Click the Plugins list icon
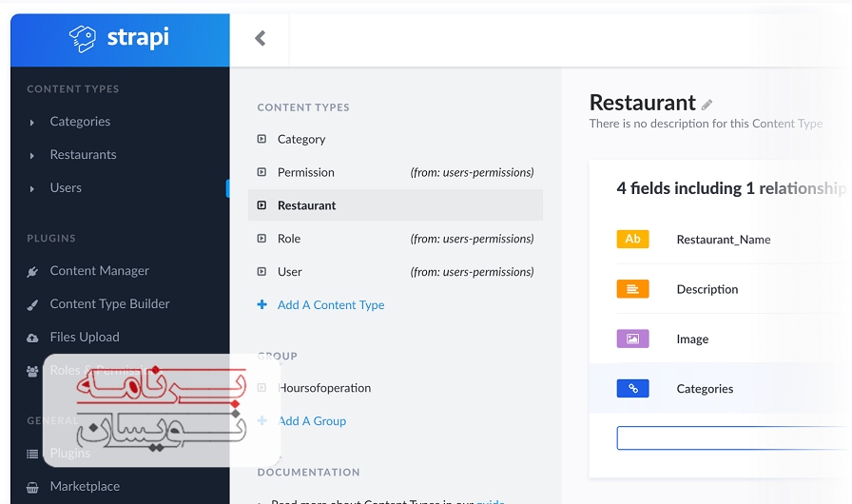Viewport: 852px width, 504px height. pos(32,454)
